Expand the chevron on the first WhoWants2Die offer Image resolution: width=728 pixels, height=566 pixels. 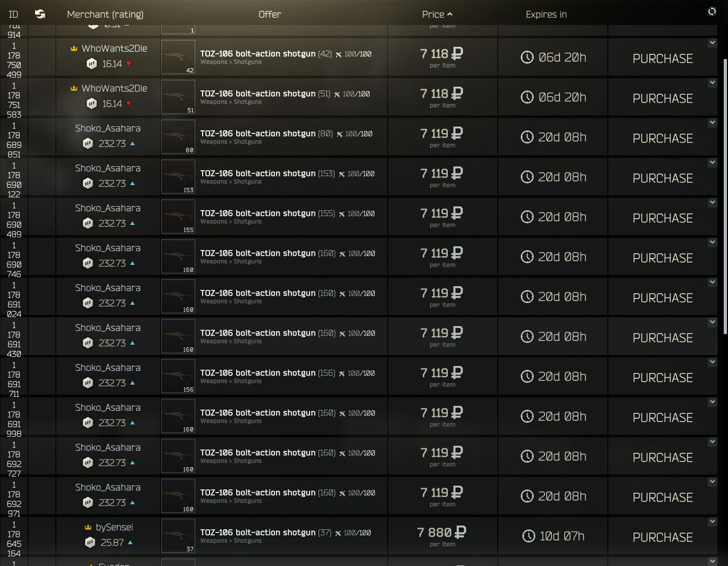[712, 43]
